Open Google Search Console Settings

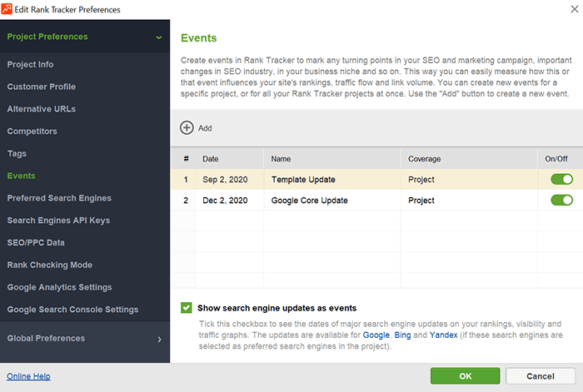(72, 310)
